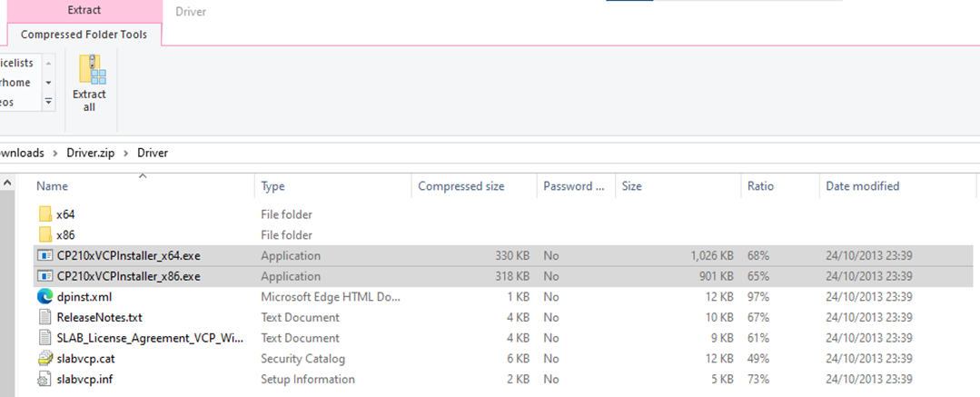Click the Setup Information type cell
The image size is (980, 397).
point(308,380)
